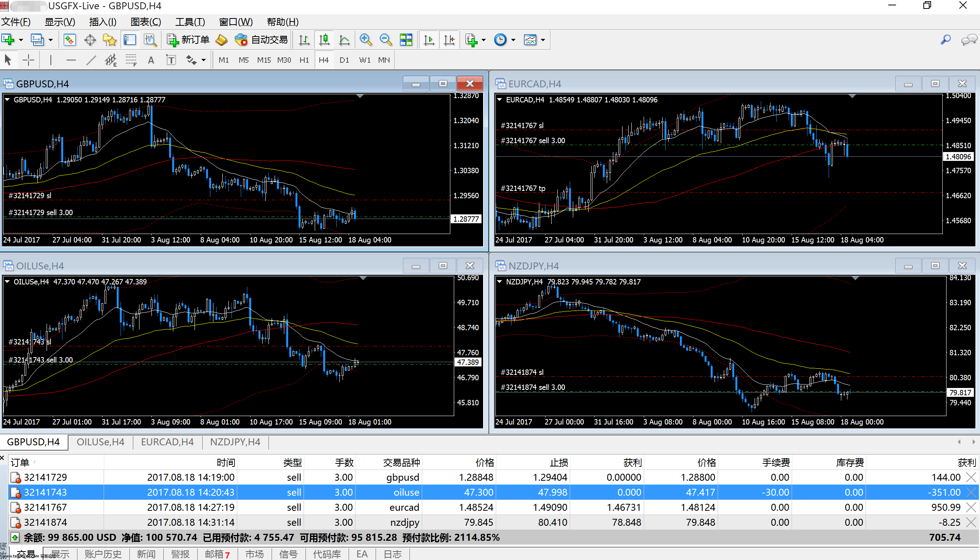Click the new chart icon

click(8, 40)
